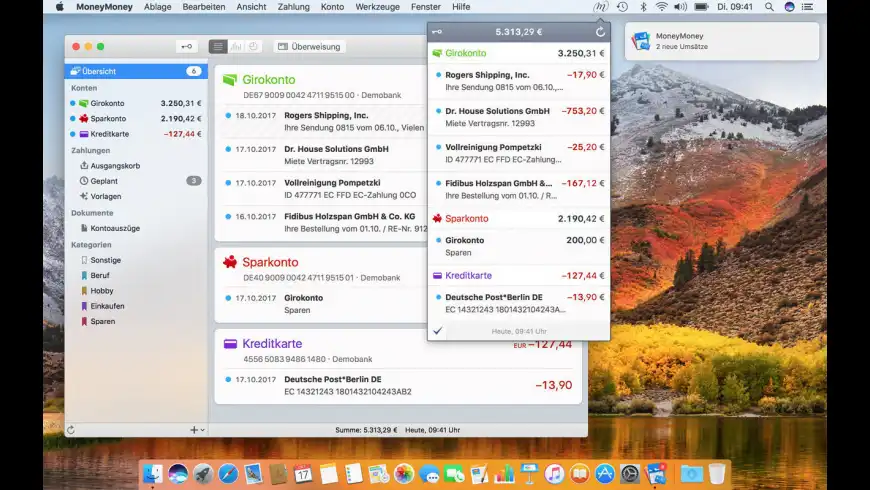
Task: Open Spotlight search magnifier icon
Action: click(769, 7)
